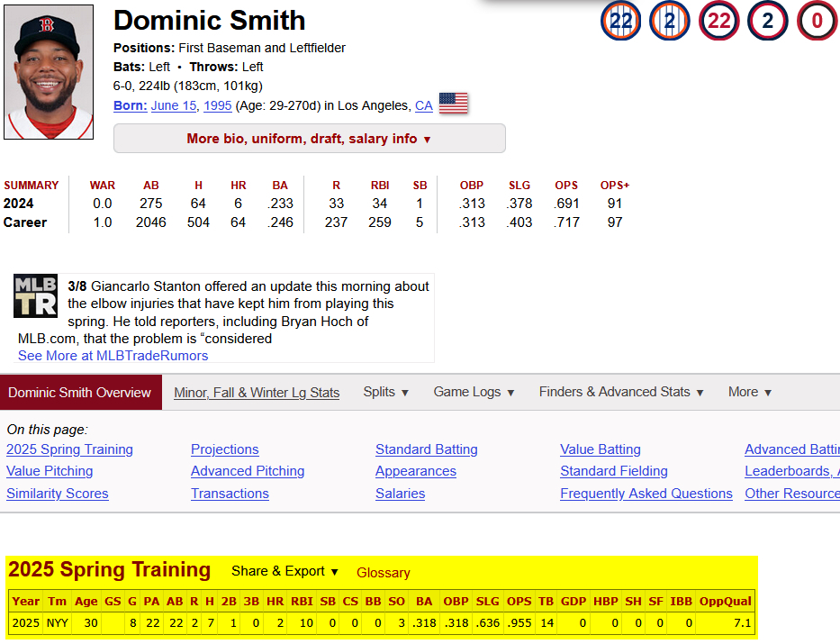Click the uniform number 0 badge
Image resolution: width=840 pixels, height=644 pixels.
pyautogui.click(x=817, y=21)
